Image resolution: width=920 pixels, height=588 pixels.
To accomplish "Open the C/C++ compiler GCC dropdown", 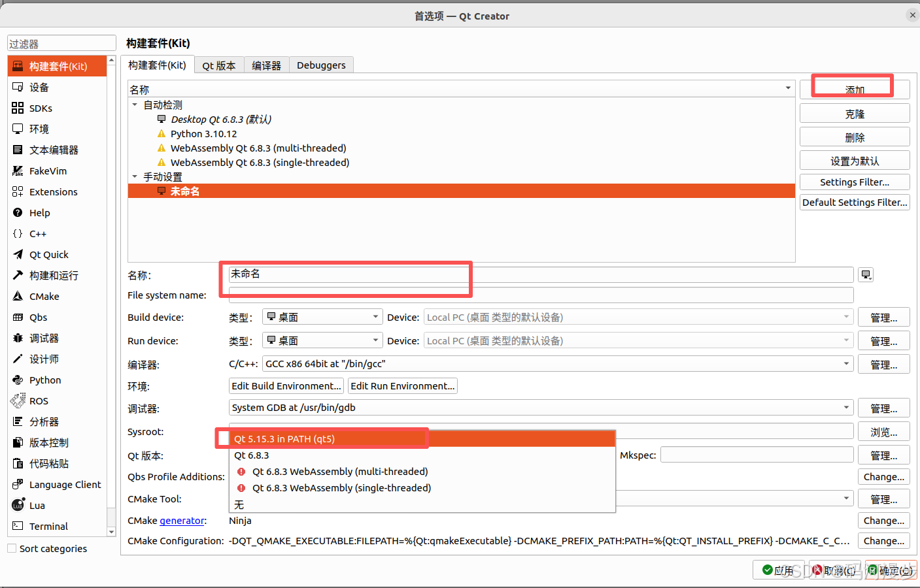I will click(x=558, y=364).
